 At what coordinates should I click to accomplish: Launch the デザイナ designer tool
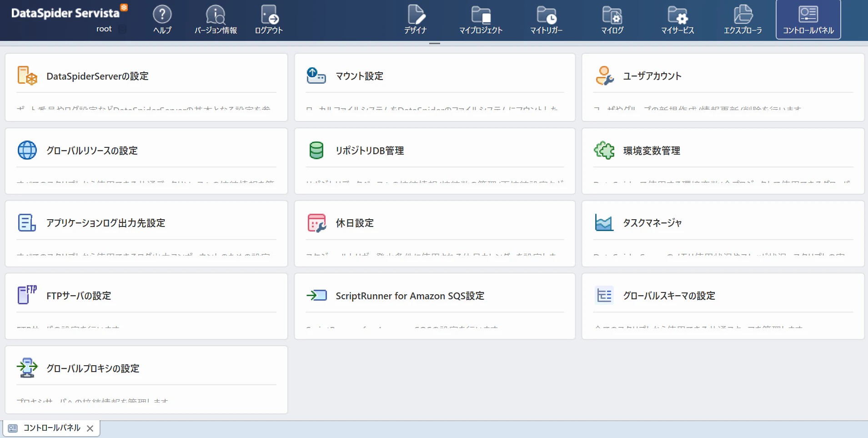click(416, 20)
